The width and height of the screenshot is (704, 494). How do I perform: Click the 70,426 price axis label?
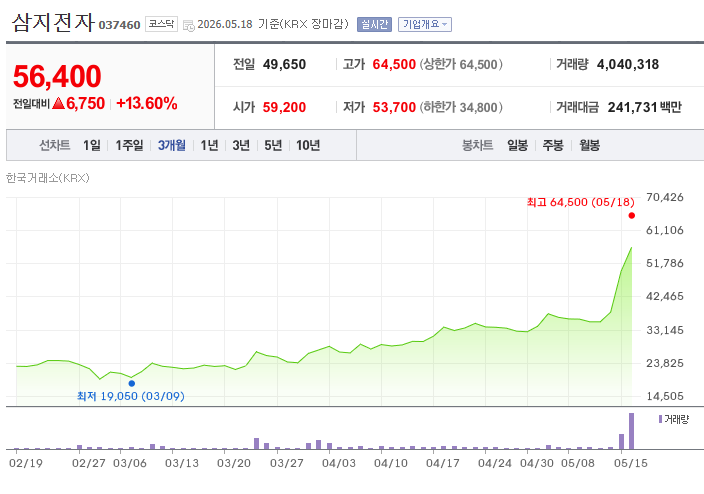[x=664, y=197]
